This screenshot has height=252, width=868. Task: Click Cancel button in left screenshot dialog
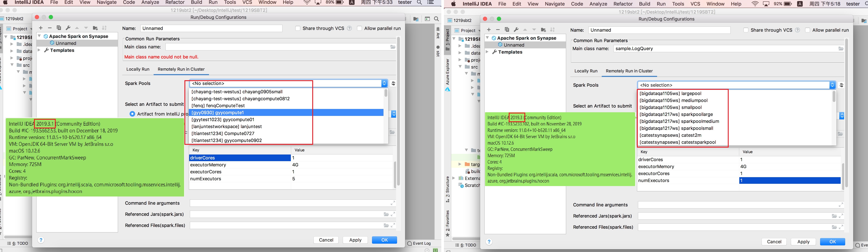(326, 240)
